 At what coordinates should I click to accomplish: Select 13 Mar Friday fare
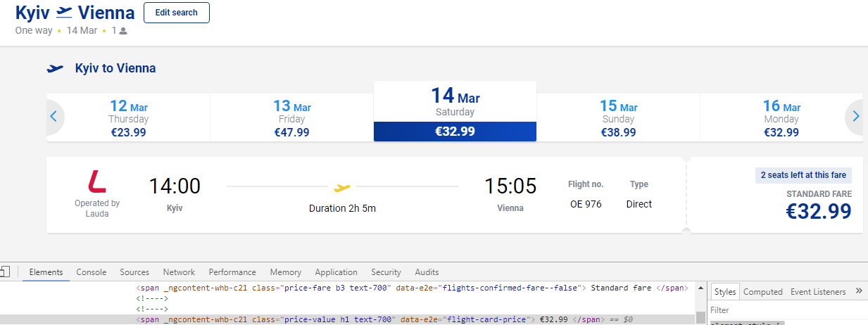coord(291,118)
